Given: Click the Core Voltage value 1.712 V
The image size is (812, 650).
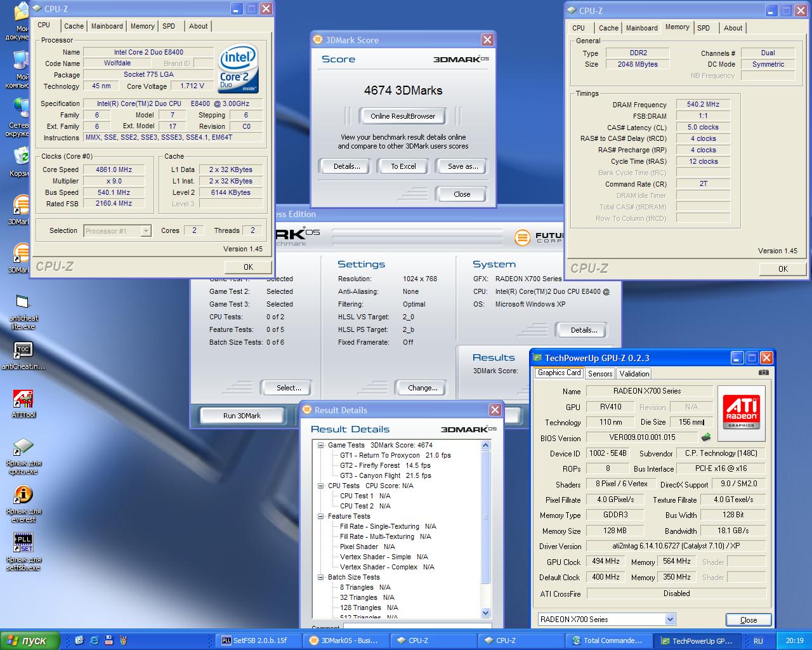Looking at the screenshot, I should click(192, 86).
